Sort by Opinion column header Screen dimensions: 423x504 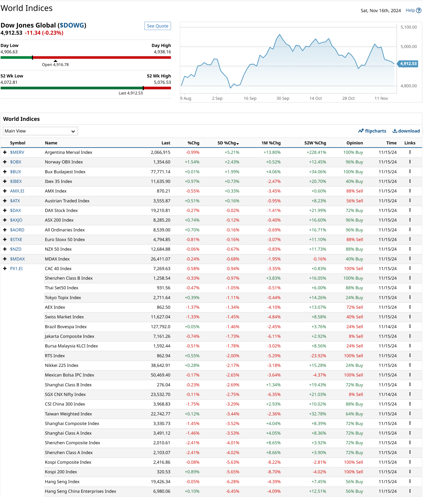pos(354,143)
